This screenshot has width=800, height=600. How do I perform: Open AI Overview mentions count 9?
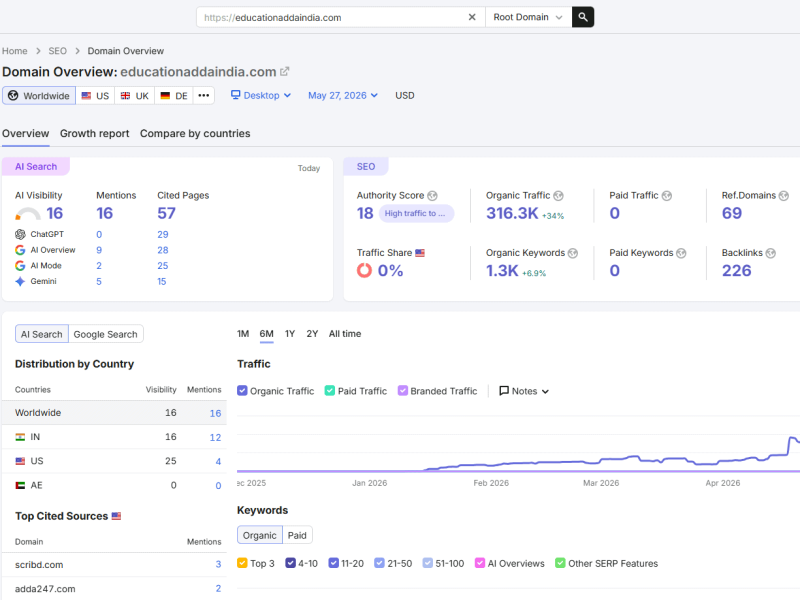click(99, 250)
